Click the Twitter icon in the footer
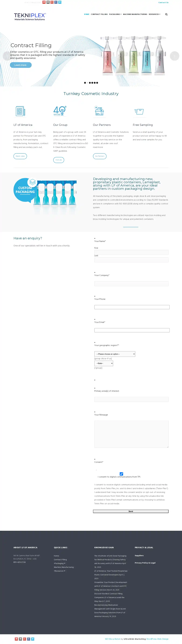Viewport: 182px width, 644px height. 33,639
